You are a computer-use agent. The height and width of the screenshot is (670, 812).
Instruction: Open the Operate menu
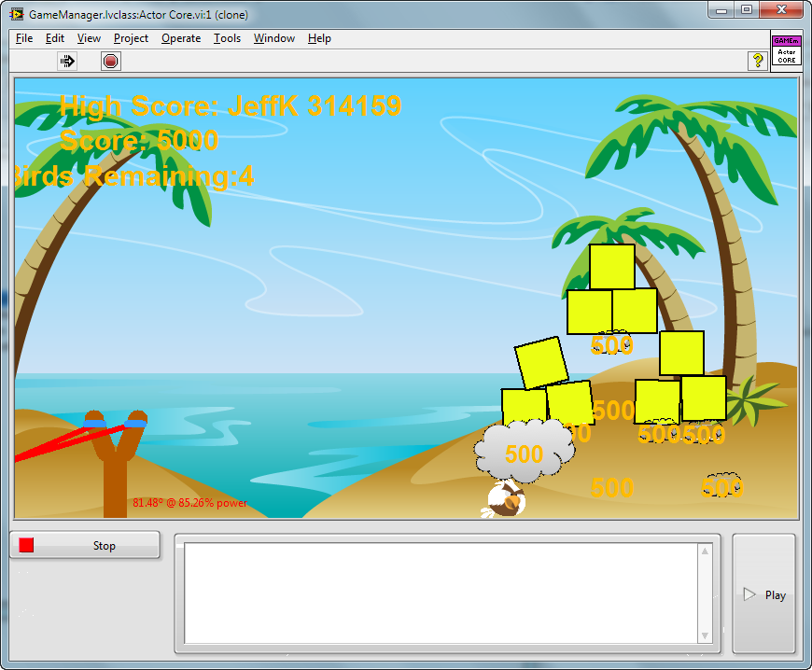tap(181, 38)
